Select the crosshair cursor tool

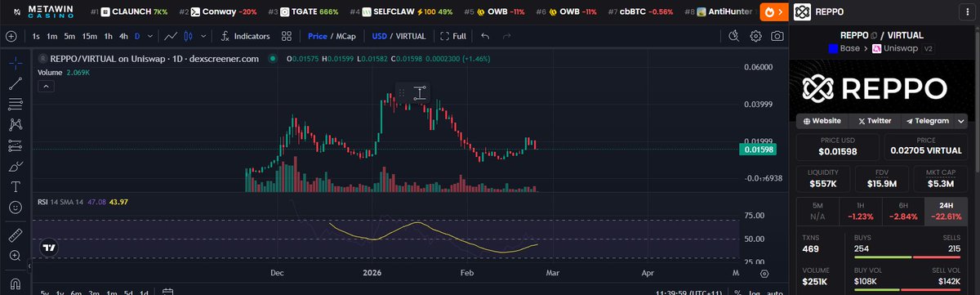pyautogui.click(x=15, y=62)
